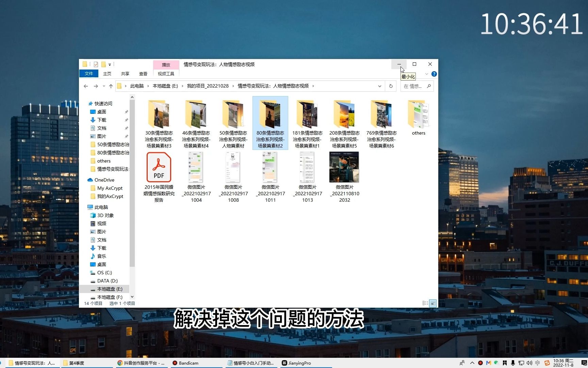The image size is (588, 368).
Task: Click the 播放 button
Action: tap(166, 64)
